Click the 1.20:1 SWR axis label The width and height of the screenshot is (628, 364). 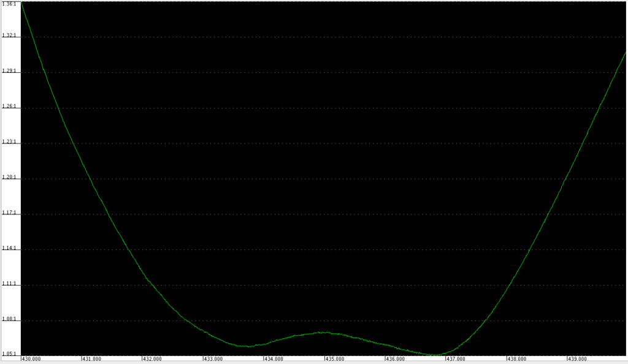pyautogui.click(x=9, y=178)
